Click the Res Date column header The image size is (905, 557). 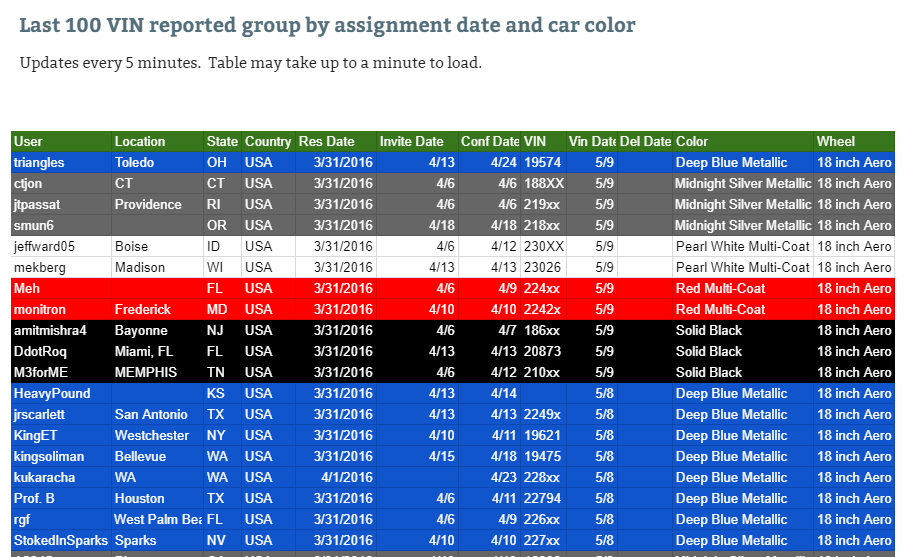click(336, 141)
